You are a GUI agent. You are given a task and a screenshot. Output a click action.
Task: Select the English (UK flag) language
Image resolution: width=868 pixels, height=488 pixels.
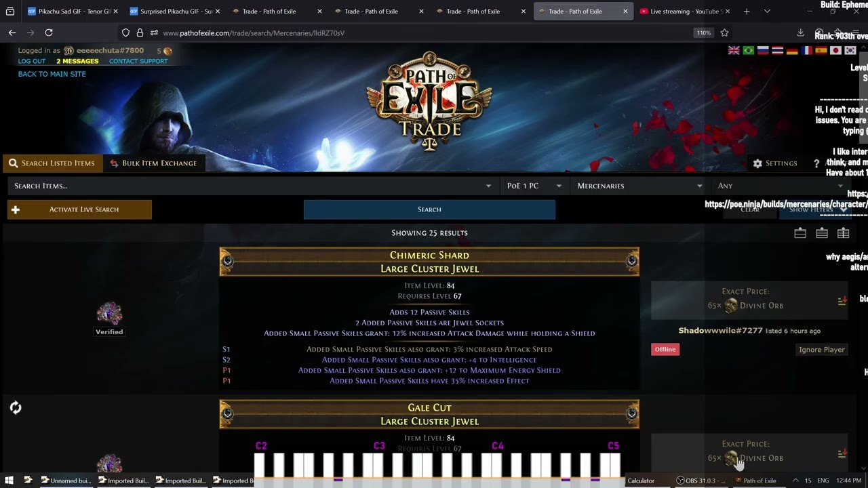(x=734, y=51)
